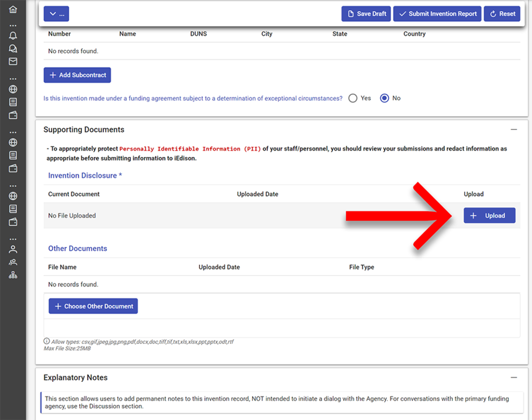Click a document list icon in the sidebar
Viewport: 532px width, 420px height.
click(13, 102)
